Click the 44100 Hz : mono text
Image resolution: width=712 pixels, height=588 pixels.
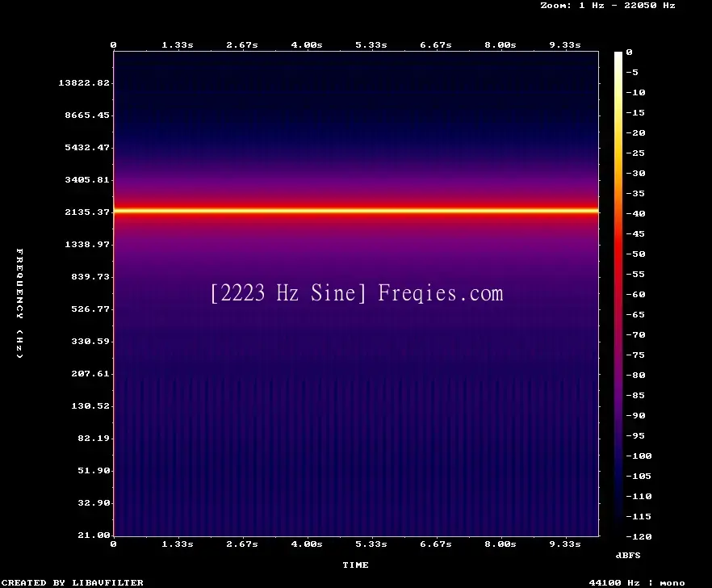coord(637,582)
